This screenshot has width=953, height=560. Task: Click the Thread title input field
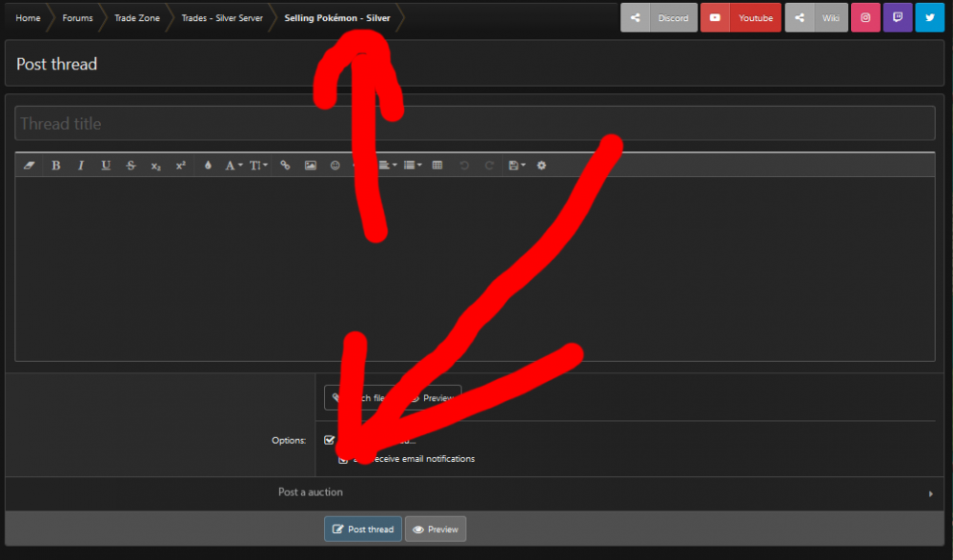(475, 124)
